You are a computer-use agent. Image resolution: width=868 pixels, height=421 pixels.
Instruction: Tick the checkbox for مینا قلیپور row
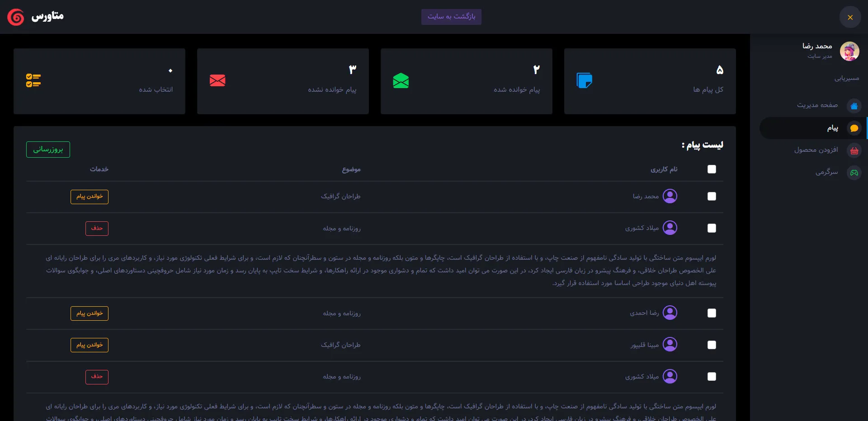click(x=712, y=345)
